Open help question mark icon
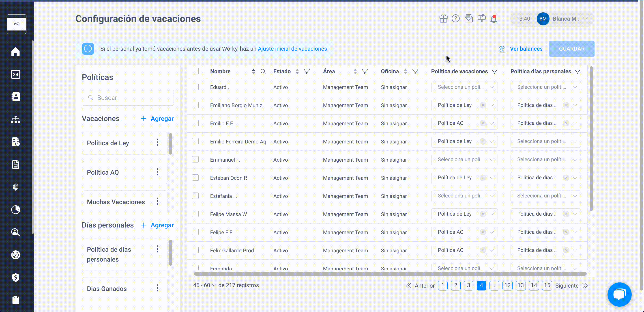Viewport: 644px width, 312px height. point(455,19)
